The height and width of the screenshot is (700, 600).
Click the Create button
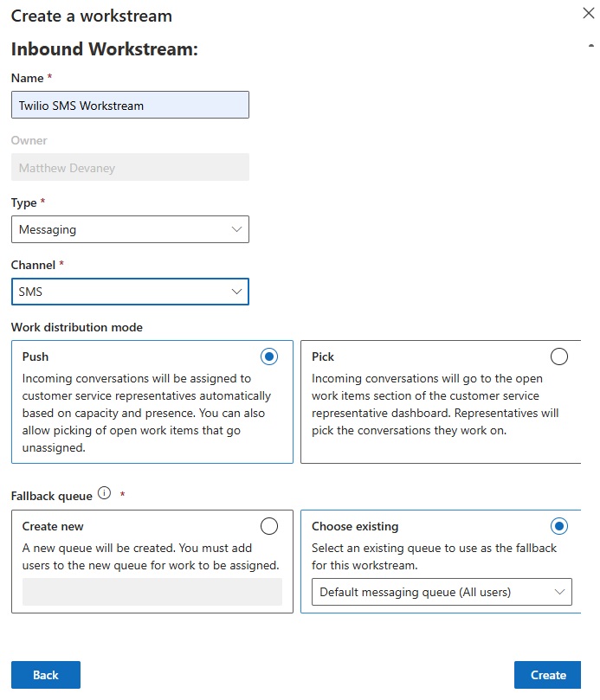[547, 675]
